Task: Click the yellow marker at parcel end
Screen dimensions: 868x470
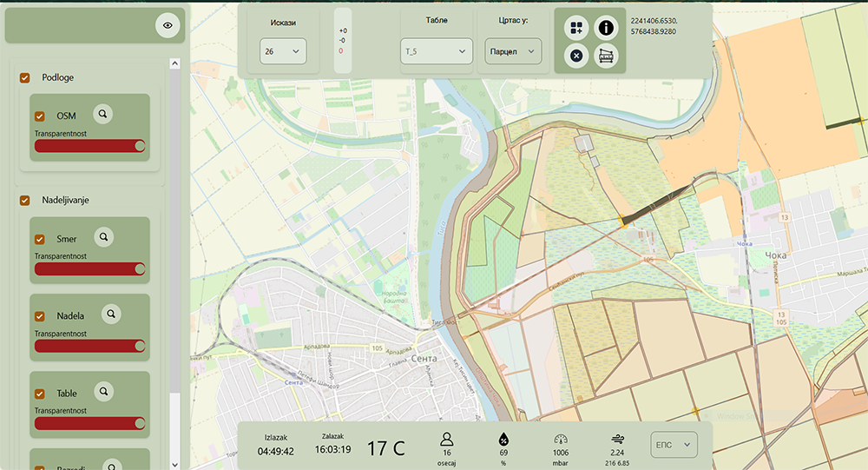Action: tap(623, 222)
